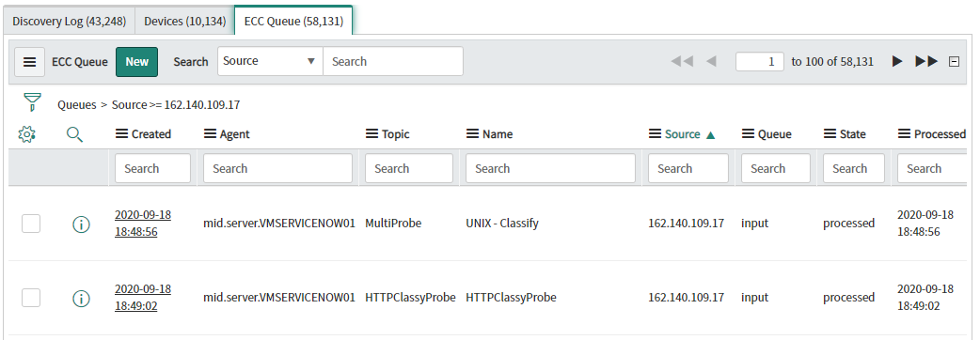Check the HTTPClassyProbe row checkbox
This screenshot has width=980, height=340.
click(x=31, y=298)
